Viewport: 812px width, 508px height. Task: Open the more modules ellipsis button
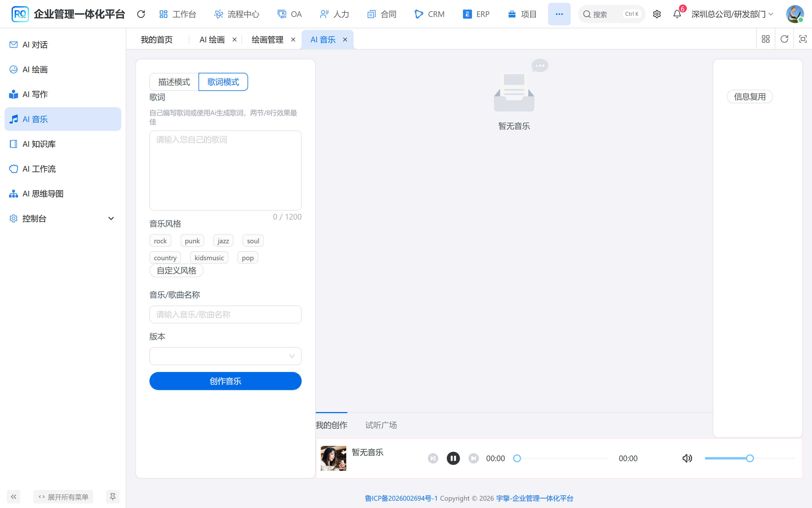pyautogui.click(x=559, y=14)
